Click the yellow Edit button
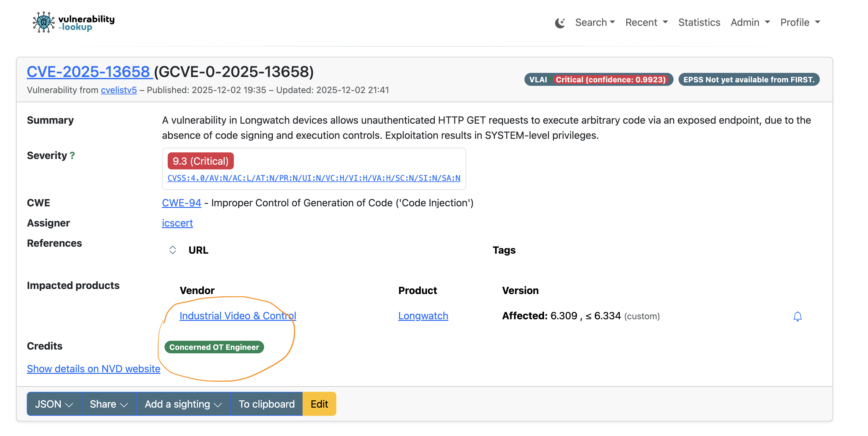 point(319,404)
